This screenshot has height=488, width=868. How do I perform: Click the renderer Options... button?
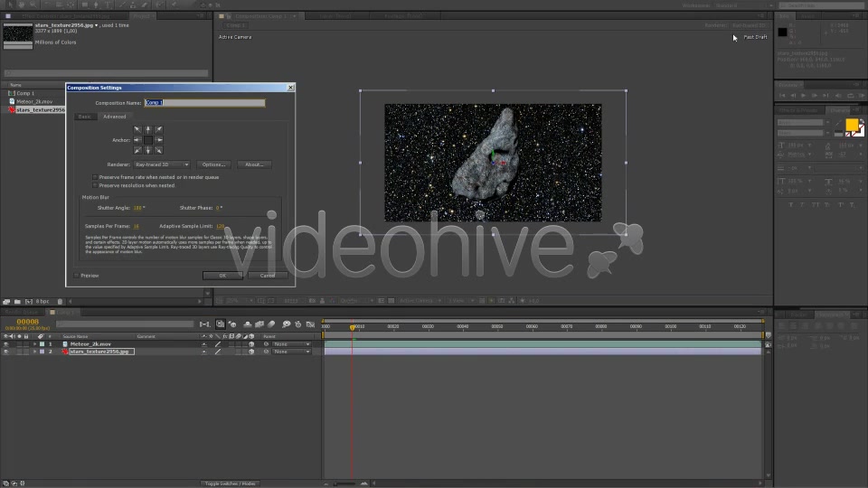[x=213, y=164]
